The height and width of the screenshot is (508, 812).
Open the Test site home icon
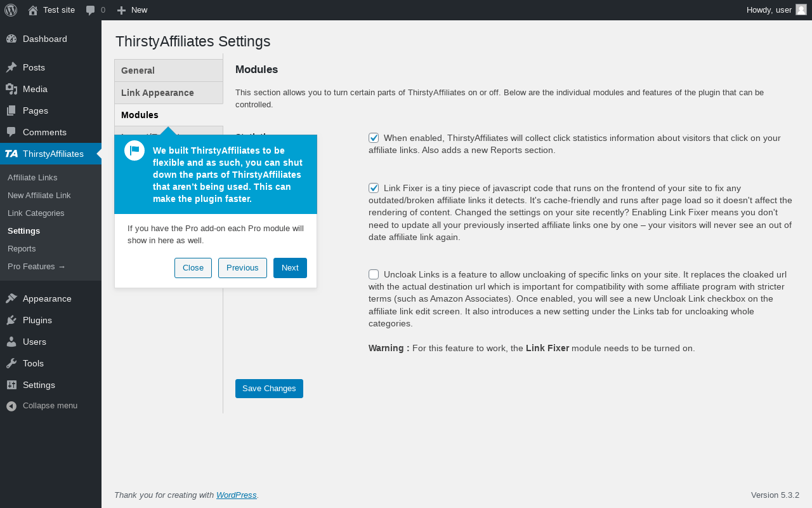[33, 10]
